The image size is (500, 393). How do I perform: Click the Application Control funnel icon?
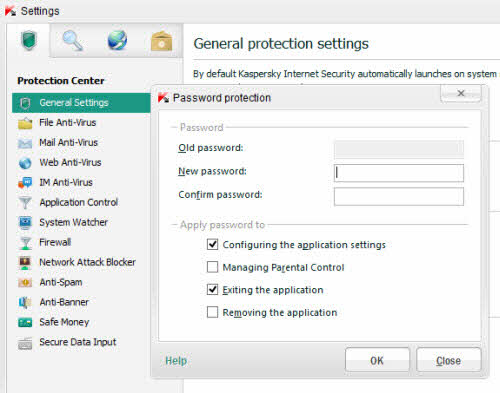pyautogui.click(x=25, y=203)
